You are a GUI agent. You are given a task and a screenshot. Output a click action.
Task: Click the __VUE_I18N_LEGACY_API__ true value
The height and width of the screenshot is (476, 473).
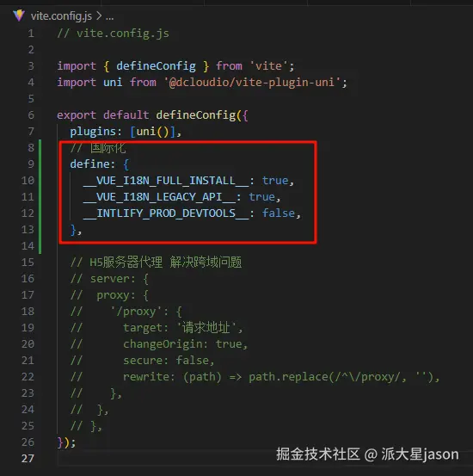pos(261,197)
